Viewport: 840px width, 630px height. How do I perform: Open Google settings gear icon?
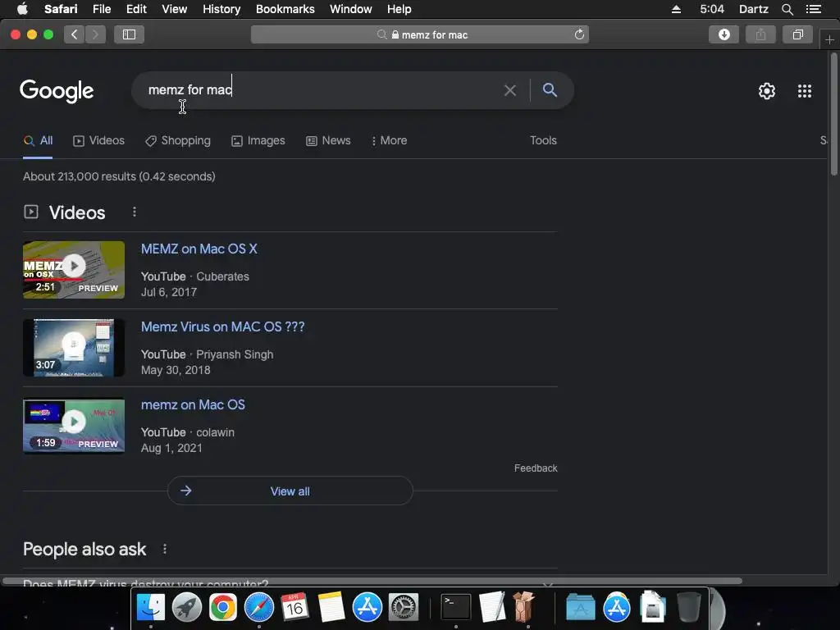point(767,90)
